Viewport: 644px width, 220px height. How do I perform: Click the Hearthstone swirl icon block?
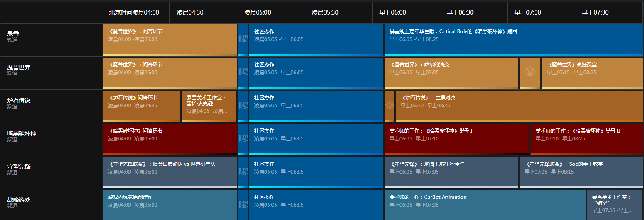pos(389,106)
